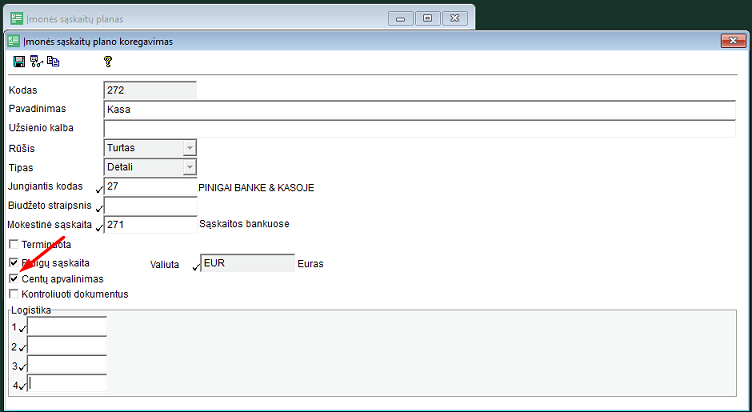Untick the Centų apvalinimas checkbox
The width and height of the screenshot is (752, 412).
tap(14, 278)
